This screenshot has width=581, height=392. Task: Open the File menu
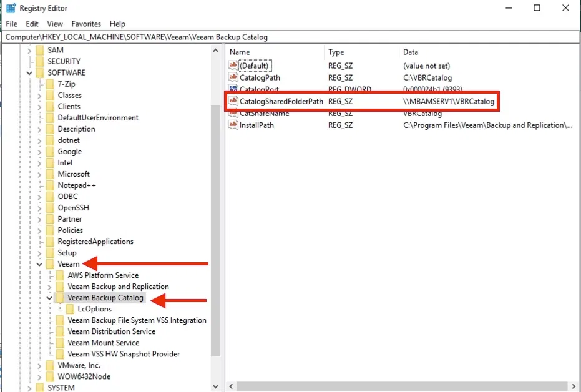click(11, 24)
